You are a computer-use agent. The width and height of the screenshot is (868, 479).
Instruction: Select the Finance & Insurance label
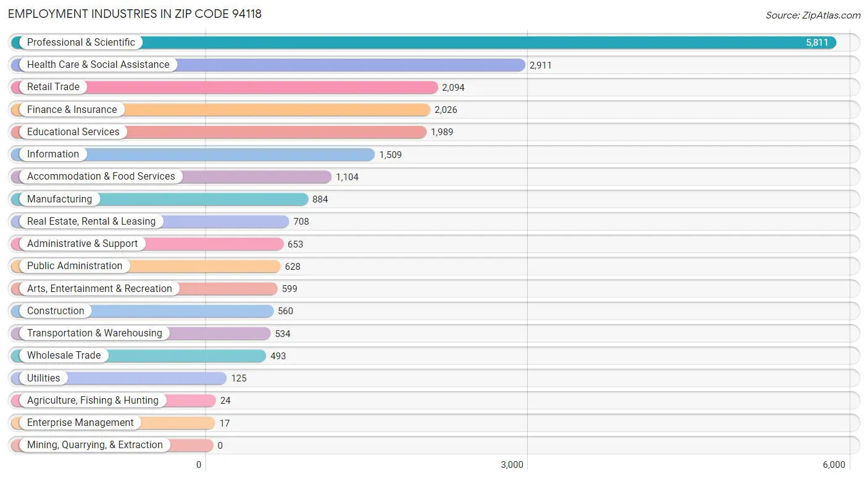click(72, 110)
